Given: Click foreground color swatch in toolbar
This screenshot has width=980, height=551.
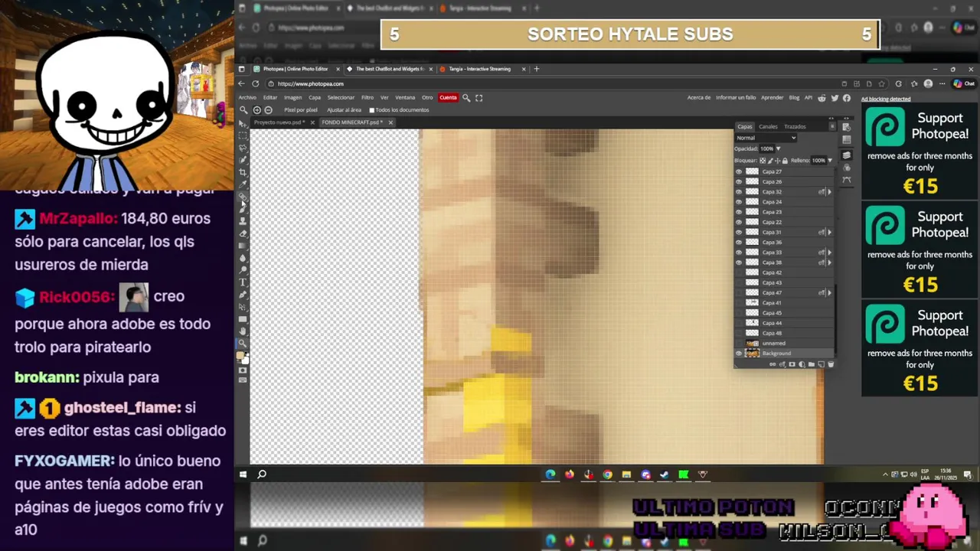Looking at the screenshot, I should point(240,354).
